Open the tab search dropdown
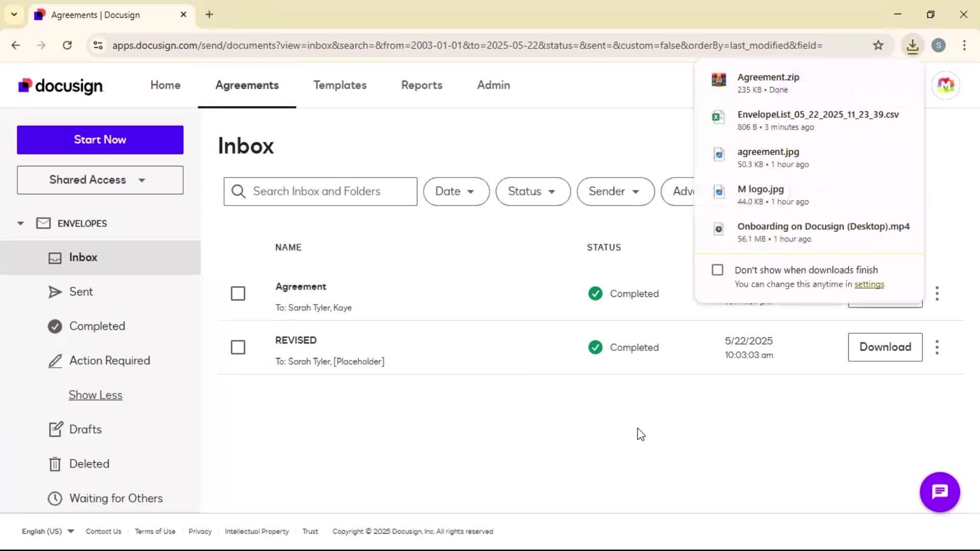The image size is (980, 551). pos(14,14)
